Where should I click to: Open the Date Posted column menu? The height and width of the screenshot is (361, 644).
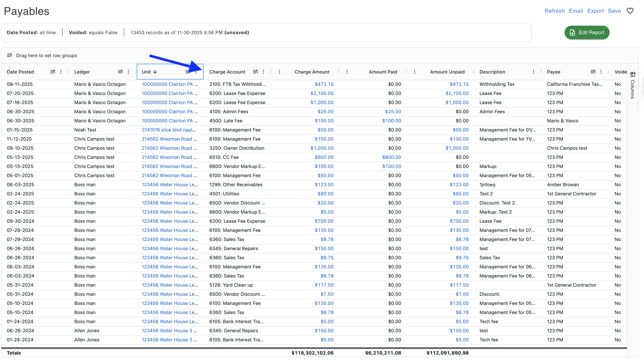61,72
